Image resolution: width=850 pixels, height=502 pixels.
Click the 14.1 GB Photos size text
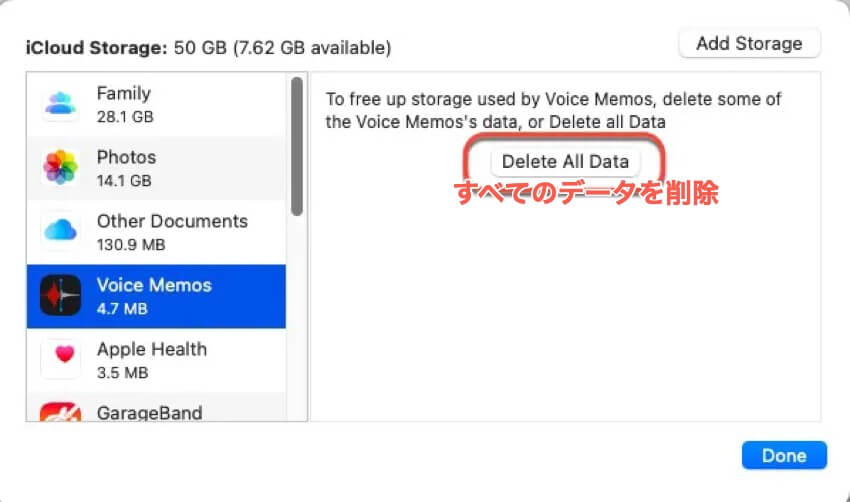click(124, 181)
